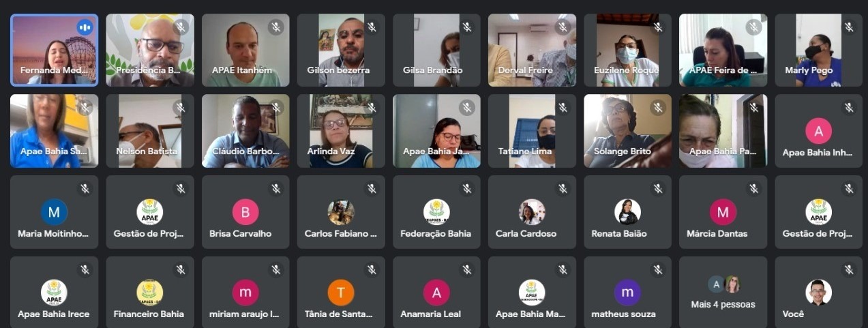Screen dimensions: 868x328
Task: Select Dorval Freire's video tile
Action: 532,50
